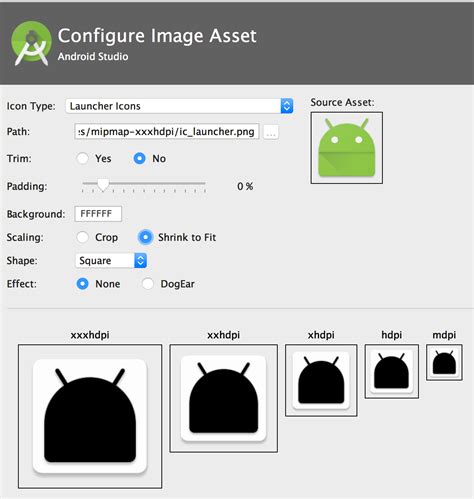Click the xxxhdpi icon preview

pos(90,416)
